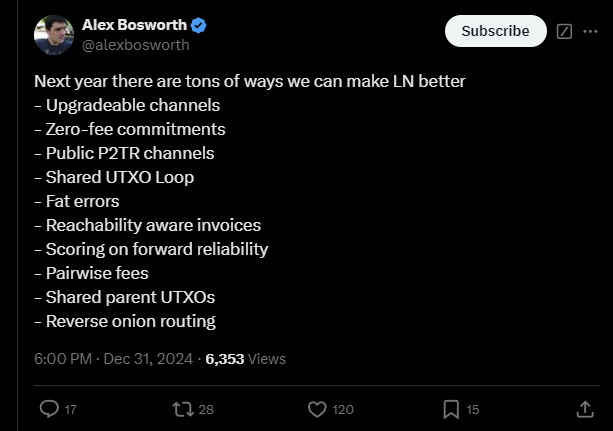Viewport: 613px width, 431px height.
Task: Click the Grok slash icon beside Subscribe
Action: point(563,31)
